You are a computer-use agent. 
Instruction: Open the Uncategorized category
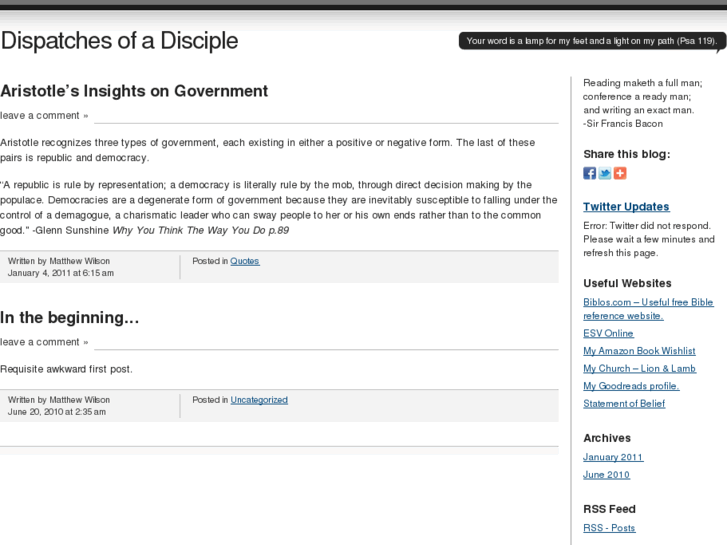259,400
